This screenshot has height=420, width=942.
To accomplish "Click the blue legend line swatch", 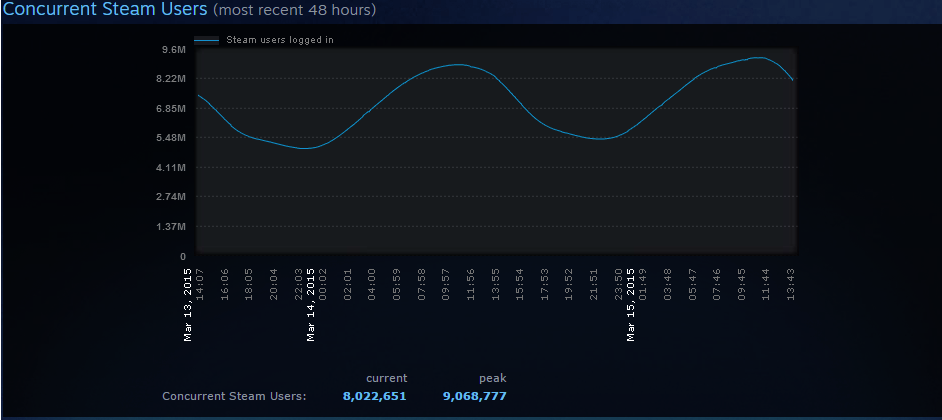I will click(206, 41).
